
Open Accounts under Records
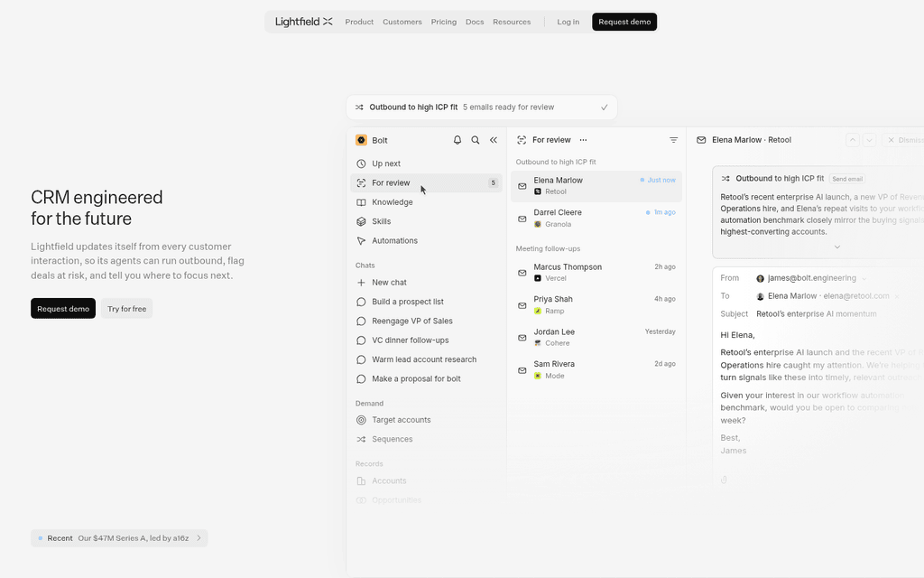(x=426, y=480)
